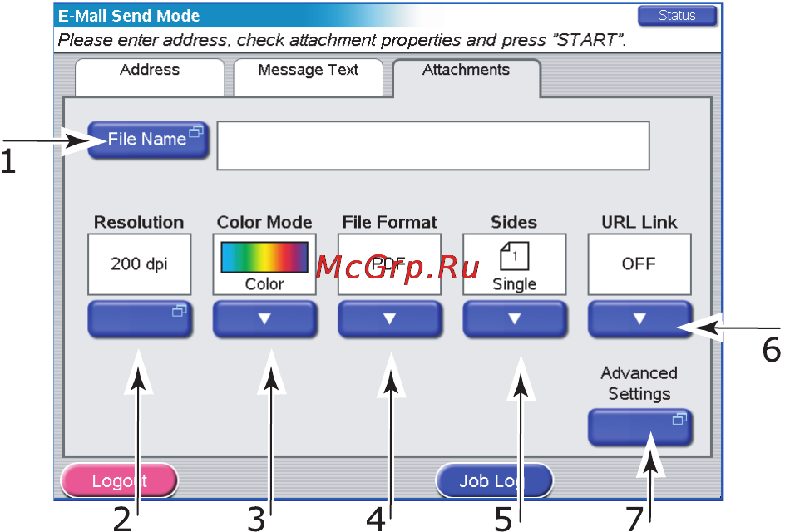This screenshot has height=532, width=785.
Task: Expand the Color Mode dropdown arrow
Action: point(264,318)
